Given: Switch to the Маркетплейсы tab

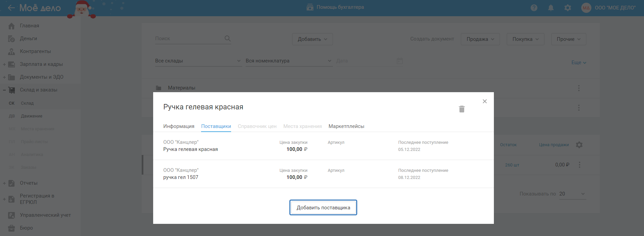Looking at the screenshot, I should click(346, 126).
